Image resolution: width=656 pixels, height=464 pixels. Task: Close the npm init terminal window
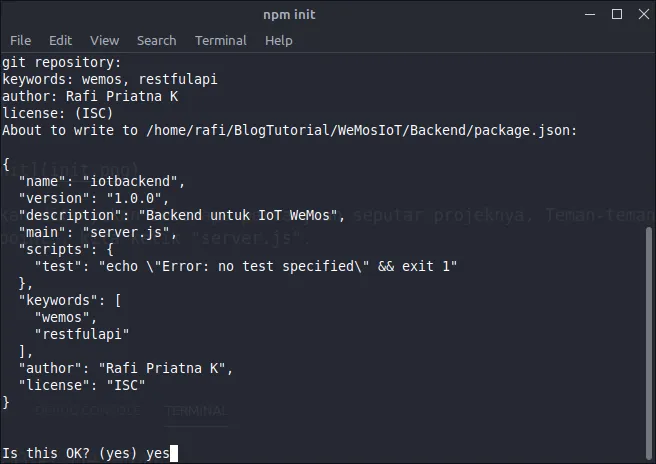(x=639, y=14)
